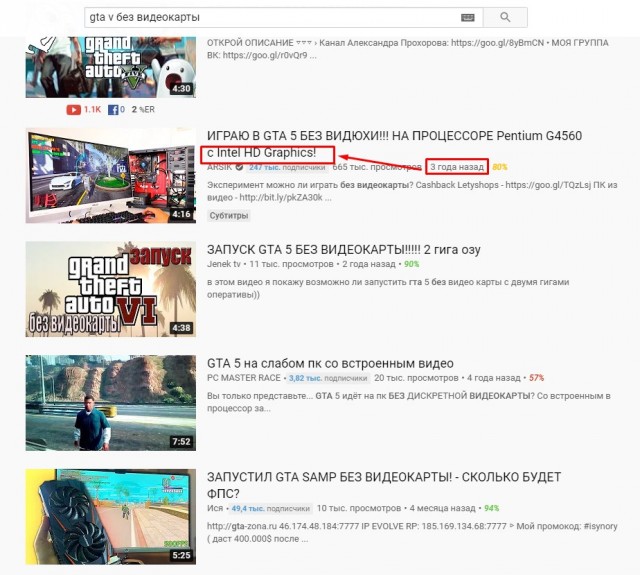The width and height of the screenshot is (640, 575).
Task: Click the 49,4 тыс. подписчики badge
Action: pyautogui.click(x=271, y=508)
